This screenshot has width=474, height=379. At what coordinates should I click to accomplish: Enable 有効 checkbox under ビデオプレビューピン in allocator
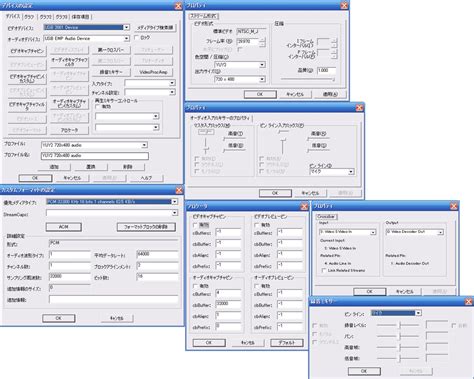coord(257,225)
